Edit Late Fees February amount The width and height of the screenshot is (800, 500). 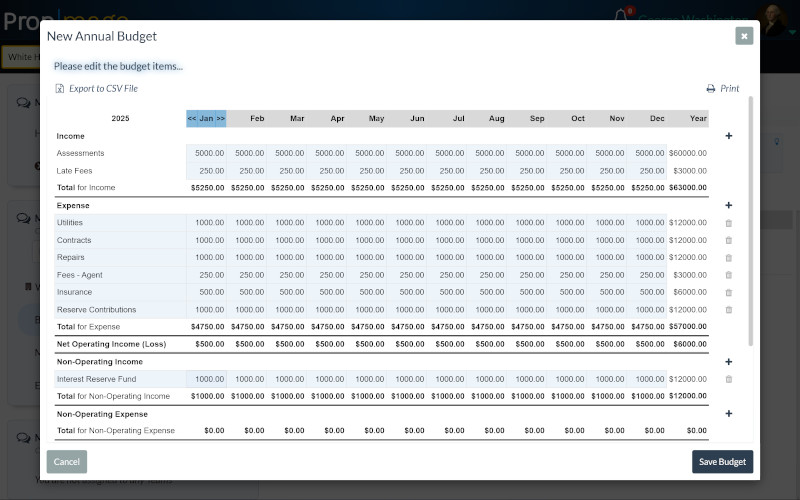click(247, 171)
